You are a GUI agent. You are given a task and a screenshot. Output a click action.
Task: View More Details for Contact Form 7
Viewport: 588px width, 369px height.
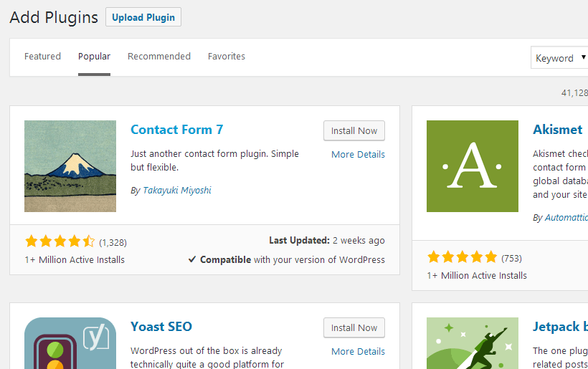(x=358, y=155)
